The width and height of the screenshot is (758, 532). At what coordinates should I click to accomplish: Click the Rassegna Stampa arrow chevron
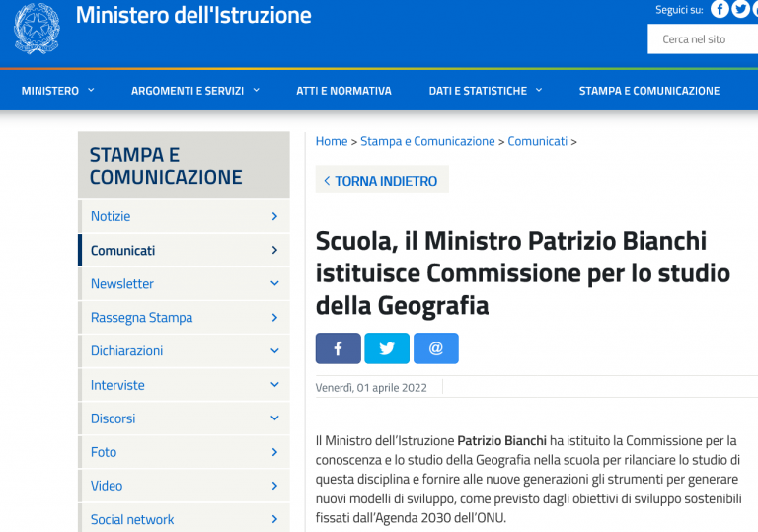point(274,317)
